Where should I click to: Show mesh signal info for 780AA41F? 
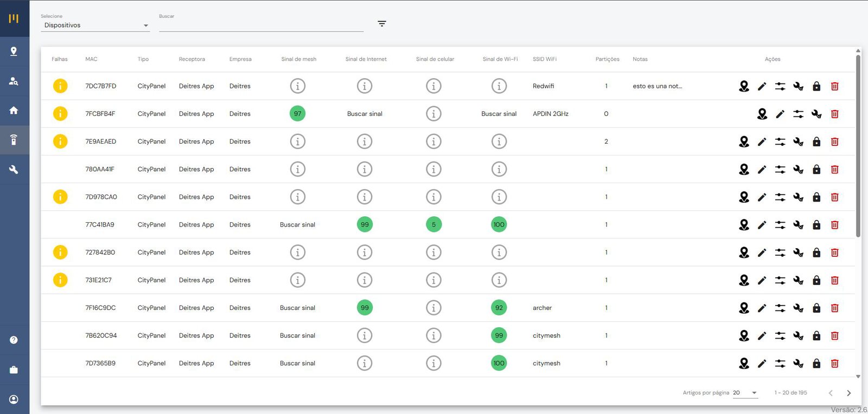[297, 169]
